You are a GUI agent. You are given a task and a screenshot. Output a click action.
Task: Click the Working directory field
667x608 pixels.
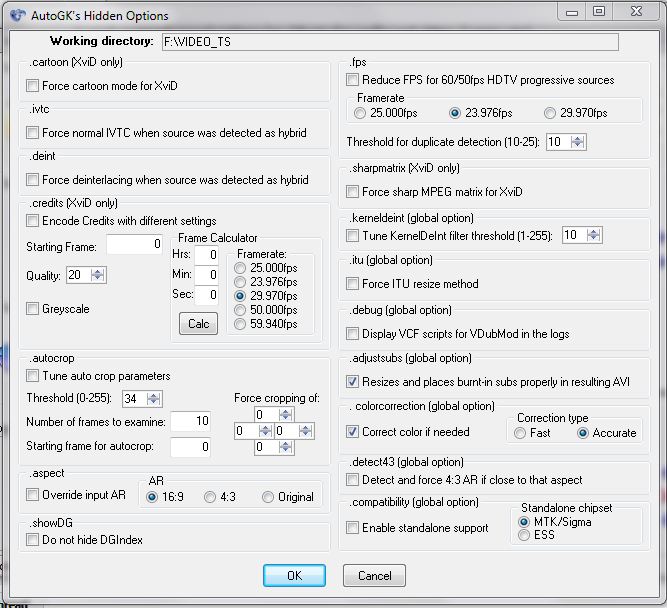tap(390, 42)
